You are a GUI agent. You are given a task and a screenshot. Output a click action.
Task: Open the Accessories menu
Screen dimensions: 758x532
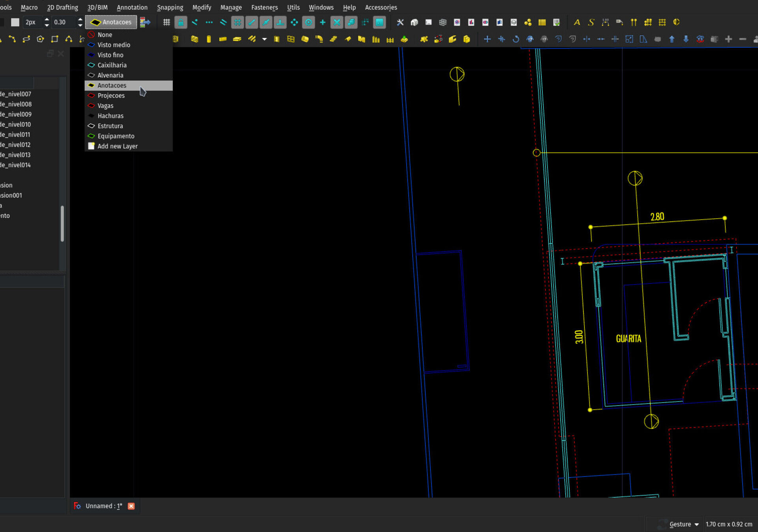[381, 7]
